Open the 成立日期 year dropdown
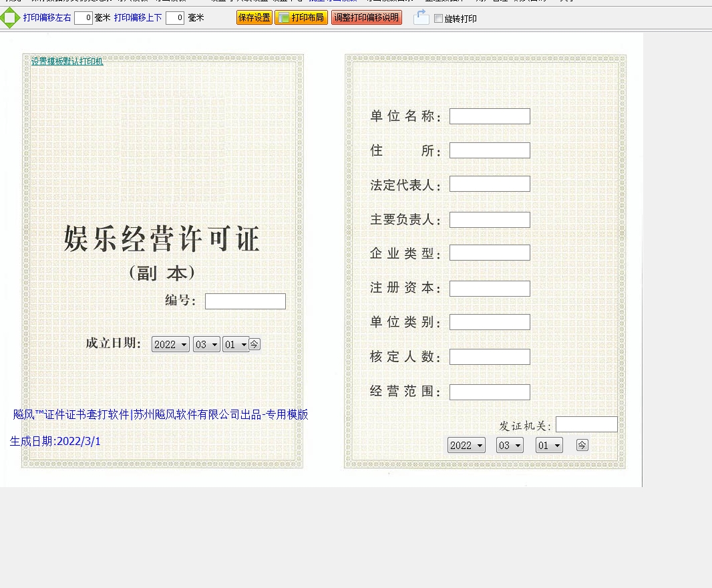This screenshot has width=712, height=588. tap(170, 345)
